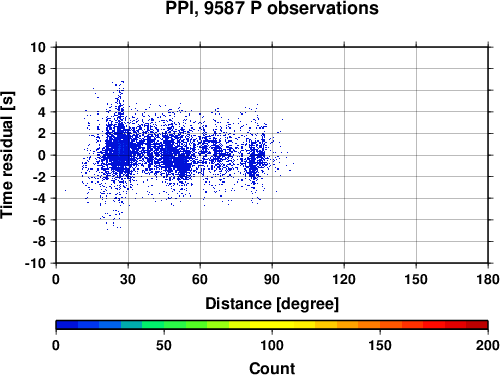The height and width of the screenshot is (375, 500).
Task: Click the y-axis tick label '8'
Action: (x=42, y=69)
